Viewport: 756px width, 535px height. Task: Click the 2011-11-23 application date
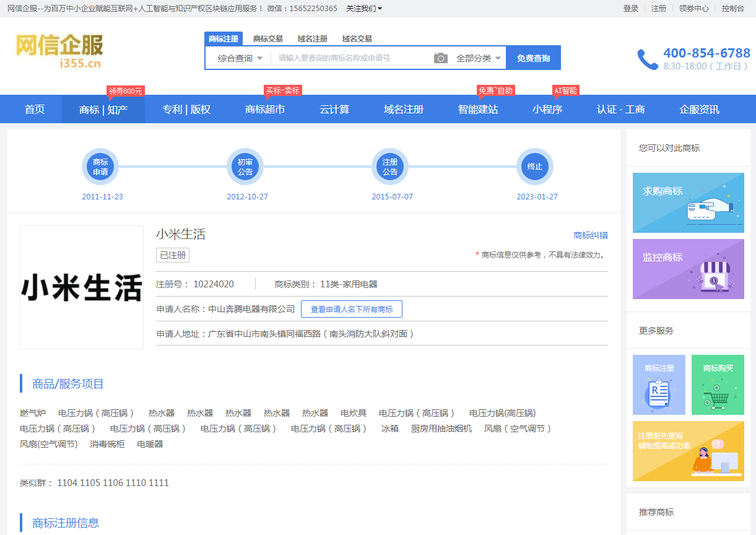coord(103,197)
